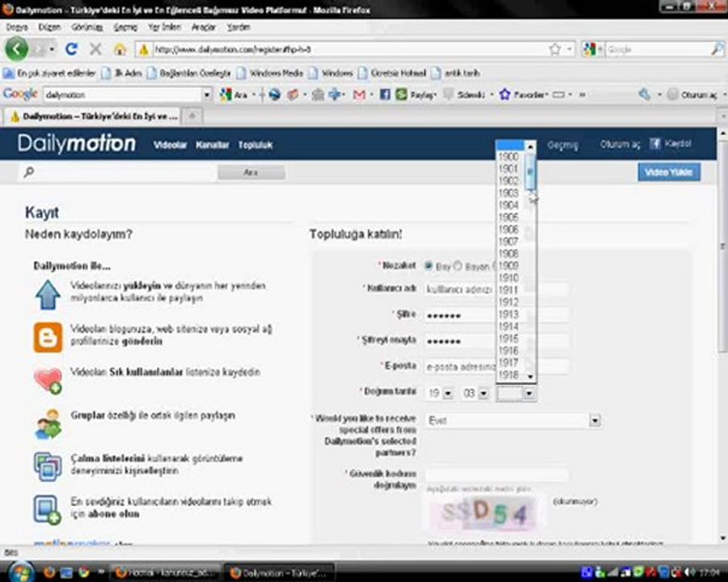Select 1918 in the year list
This screenshot has width=728, height=582.
(x=510, y=375)
